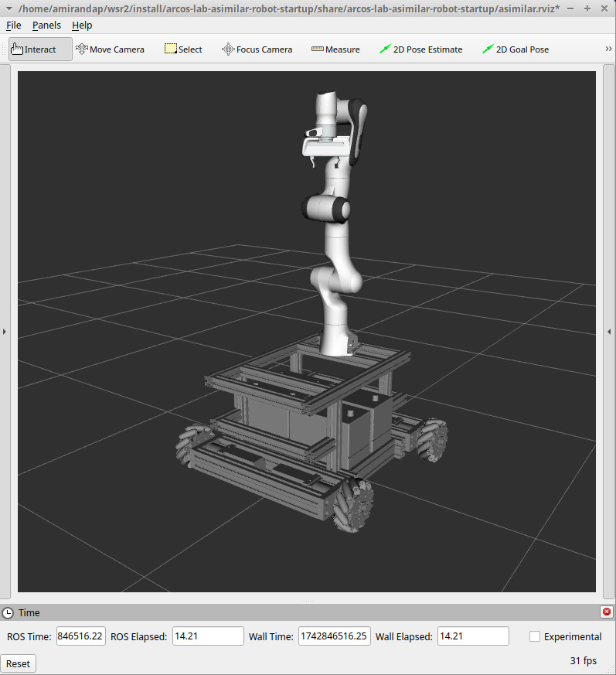
Task: Click the Wall Time field
Action: [x=333, y=636]
